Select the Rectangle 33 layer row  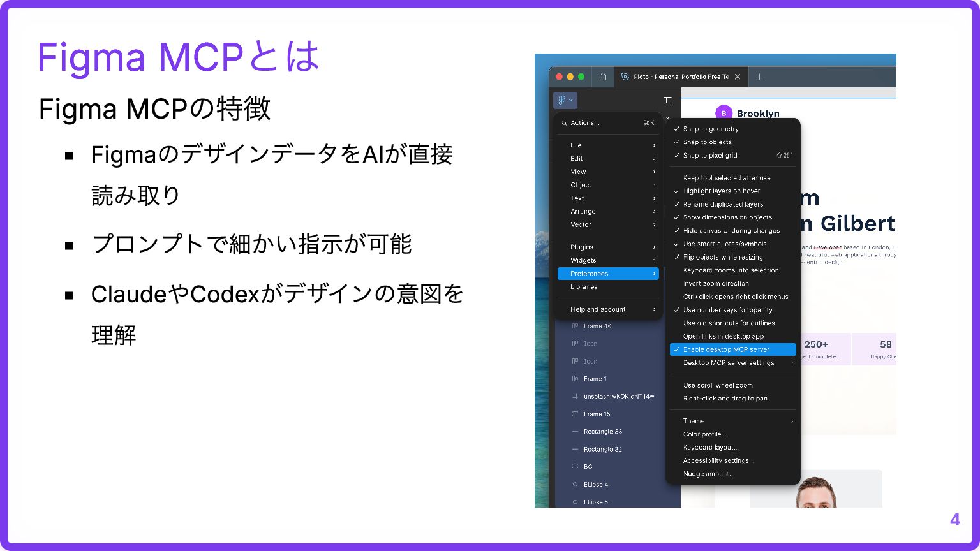pyautogui.click(x=618, y=432)
